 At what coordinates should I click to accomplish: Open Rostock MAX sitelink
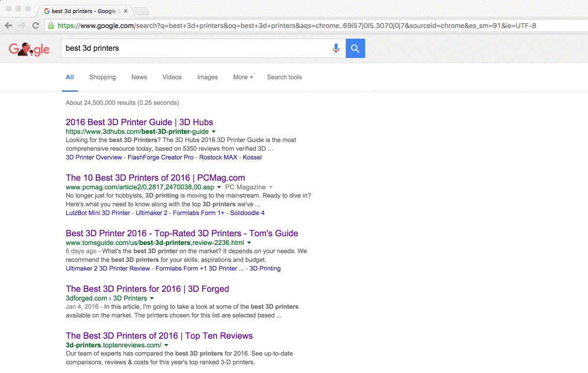218,158
